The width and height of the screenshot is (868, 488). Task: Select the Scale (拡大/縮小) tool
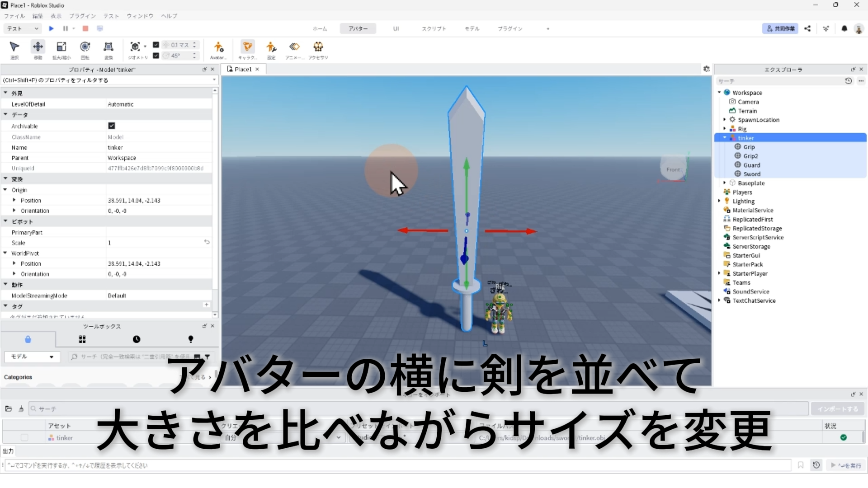61,47
